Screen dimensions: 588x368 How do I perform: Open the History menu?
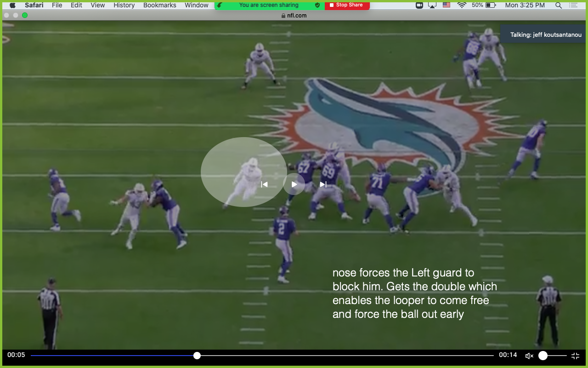coord(124,5)
